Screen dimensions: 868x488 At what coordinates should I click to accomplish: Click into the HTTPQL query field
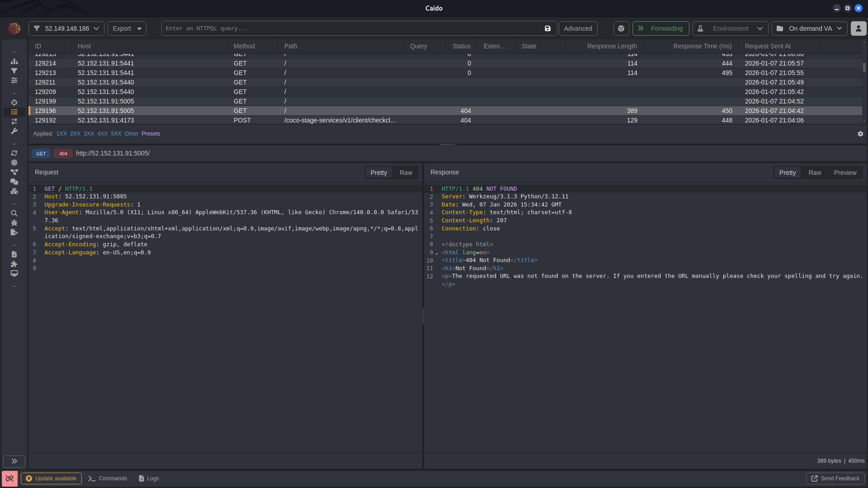coord(353,28)
